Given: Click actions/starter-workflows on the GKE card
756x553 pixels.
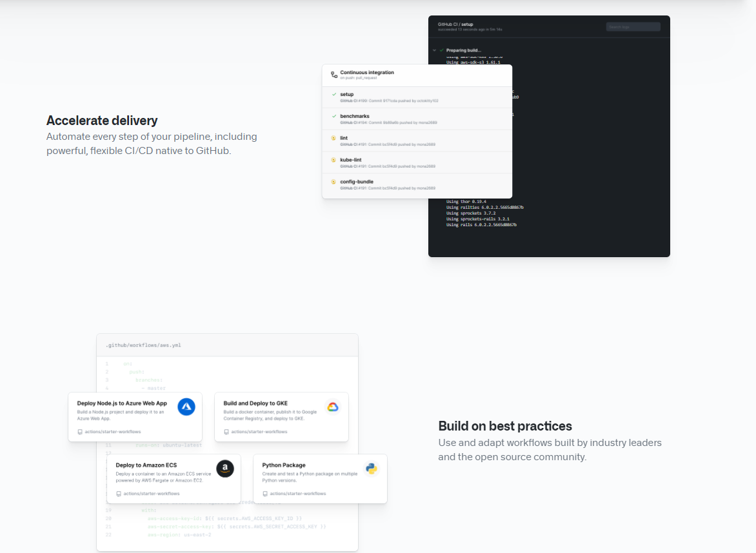Looking at the screenshot, I should [259, 432].
